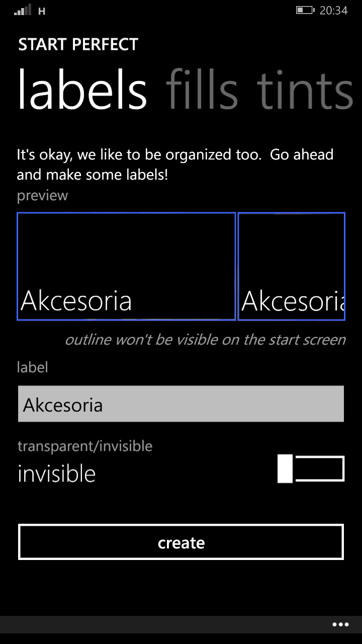Tap the 'label' field heading

pyautogui.click(x=32, y=367)
